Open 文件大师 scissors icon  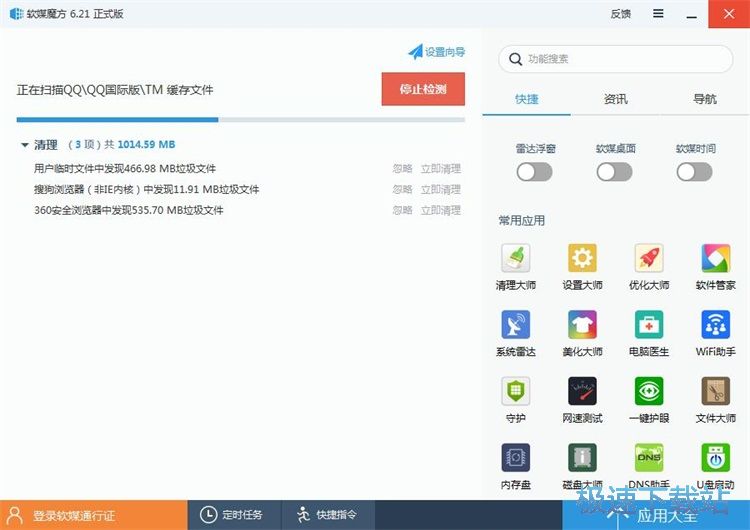pyautogui.click(x=716, y=391)
